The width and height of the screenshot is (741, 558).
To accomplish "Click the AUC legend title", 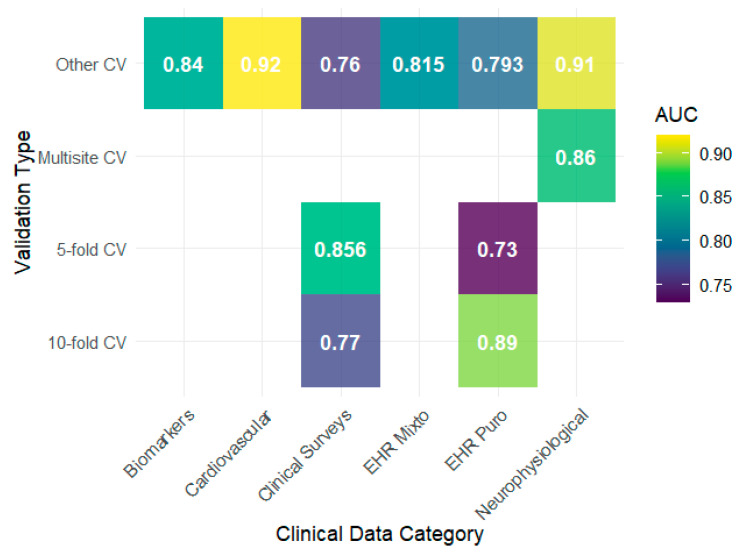I will pos(676,115).
